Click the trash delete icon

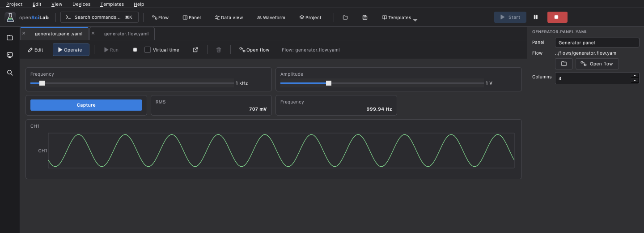tap(219, 50)
